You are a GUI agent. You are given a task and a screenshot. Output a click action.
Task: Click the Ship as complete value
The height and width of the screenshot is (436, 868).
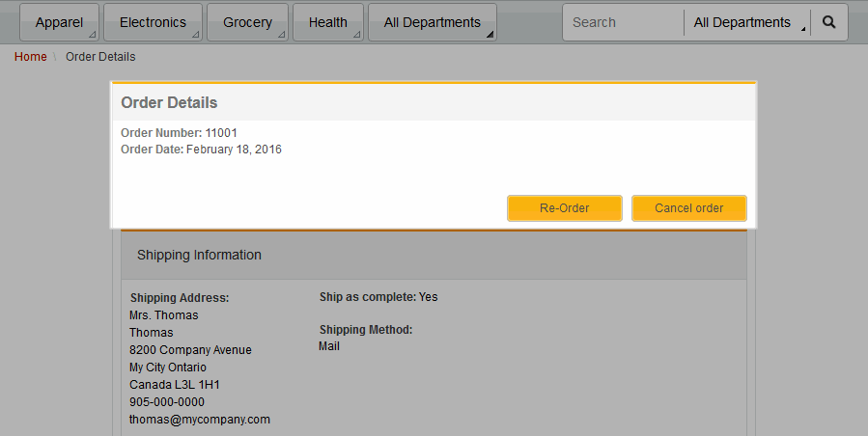coord(428,297)
